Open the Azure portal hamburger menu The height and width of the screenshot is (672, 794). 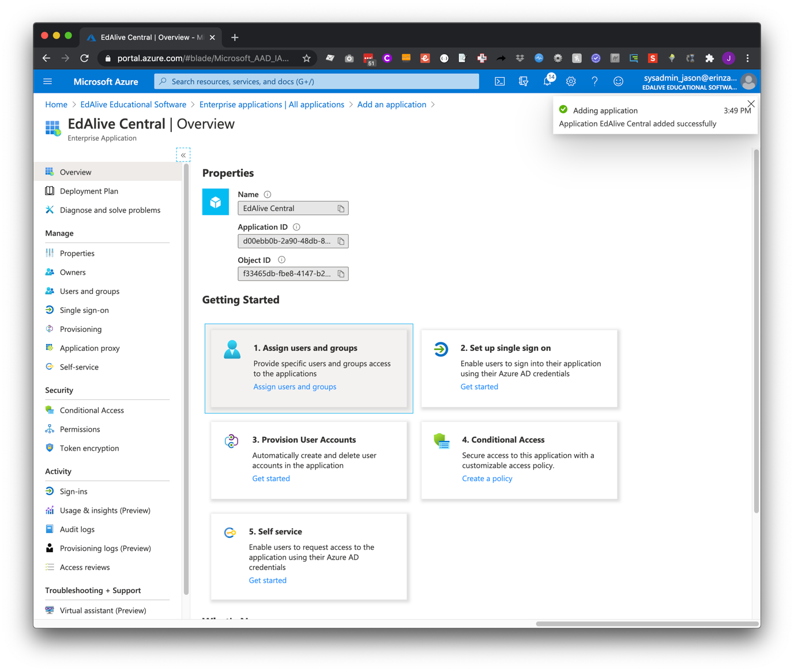48,81
